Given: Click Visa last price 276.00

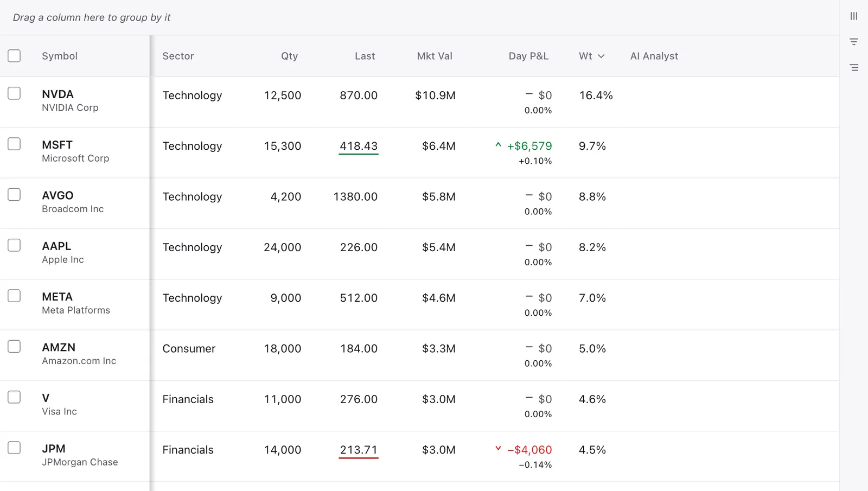Looking at the screenshot, I should point(359,399).
